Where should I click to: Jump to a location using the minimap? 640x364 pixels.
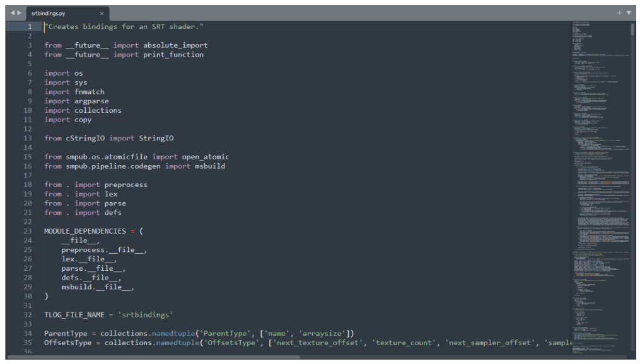point(600,188)
